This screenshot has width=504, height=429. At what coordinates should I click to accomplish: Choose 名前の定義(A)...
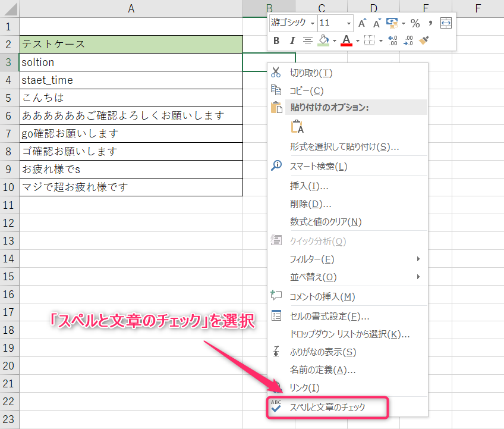(348, 369)
